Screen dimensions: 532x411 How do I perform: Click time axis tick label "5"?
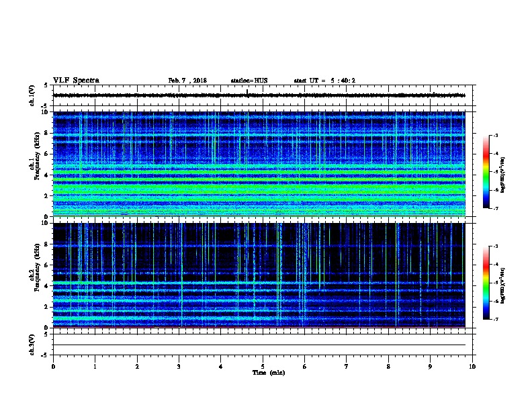[263, 367]
